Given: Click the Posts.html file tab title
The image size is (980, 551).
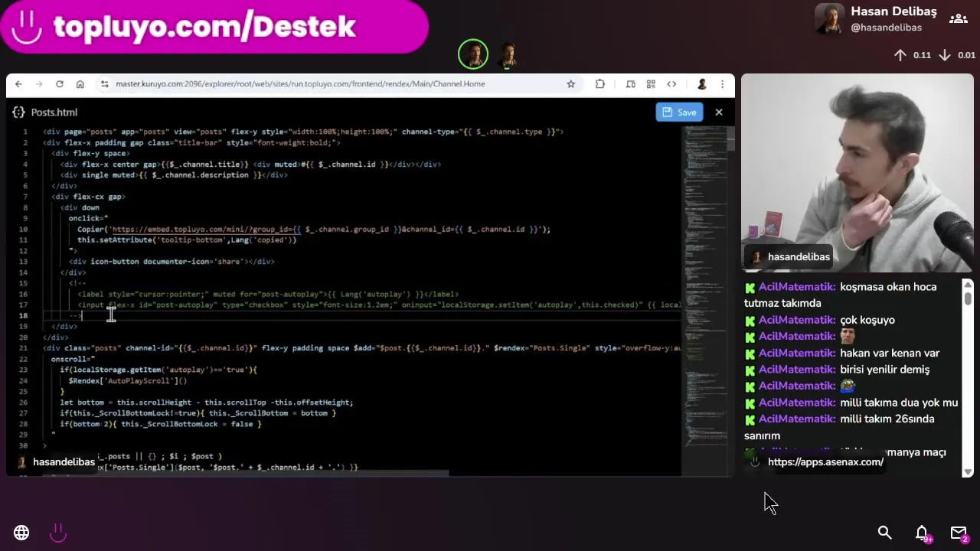Looking at the screenshot, I should (x=54, y=112).
